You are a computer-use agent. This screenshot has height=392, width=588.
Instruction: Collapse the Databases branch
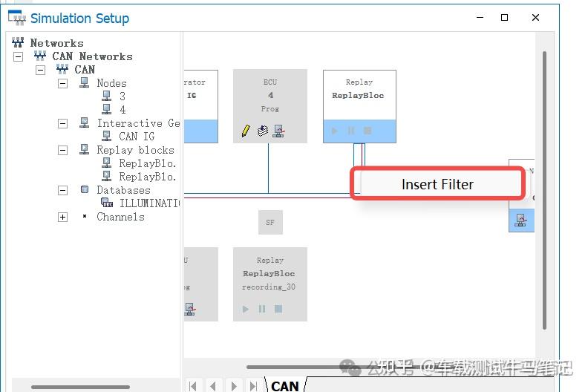click(62, 191)
